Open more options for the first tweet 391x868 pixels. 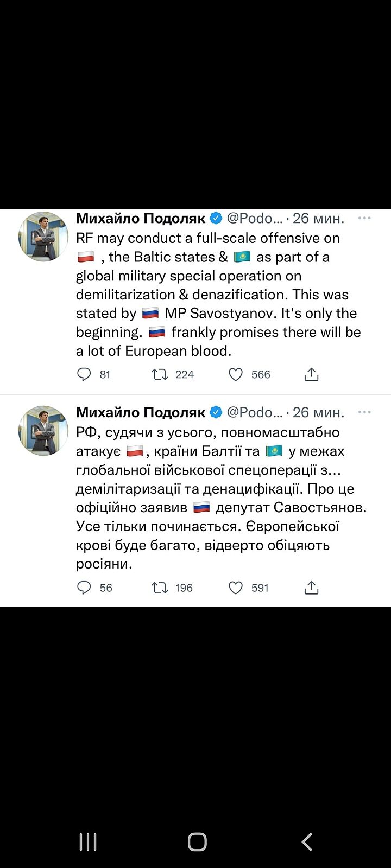[364, 218]
